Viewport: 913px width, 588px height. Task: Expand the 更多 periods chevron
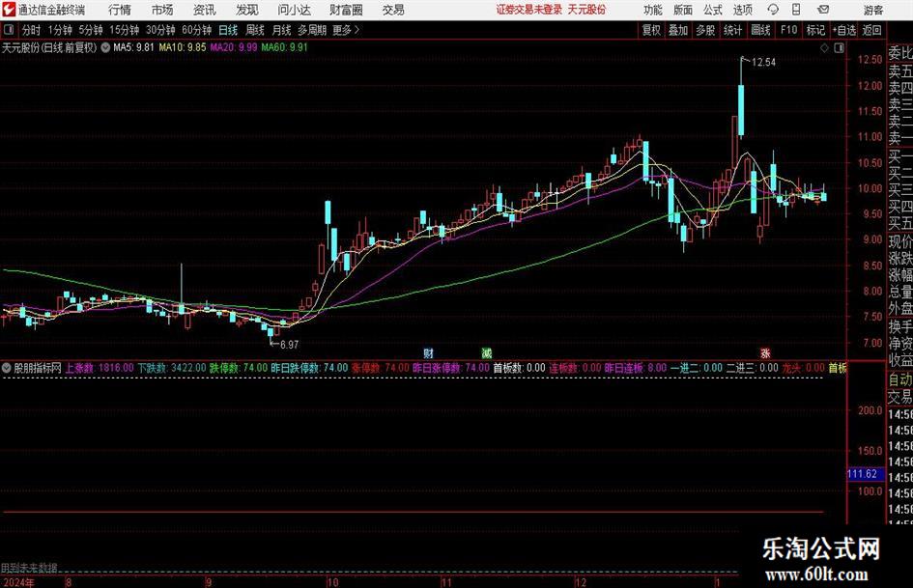347,30
